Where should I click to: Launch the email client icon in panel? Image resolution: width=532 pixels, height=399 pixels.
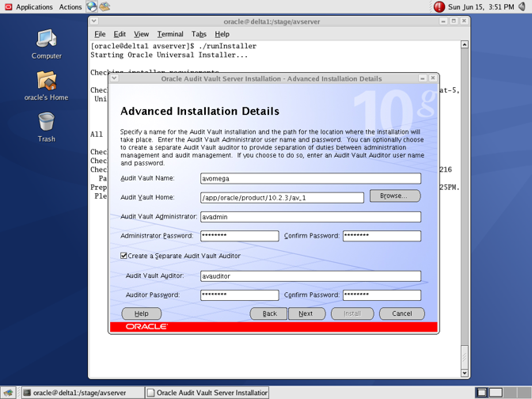pyautogui.click(x=104, y=6)
